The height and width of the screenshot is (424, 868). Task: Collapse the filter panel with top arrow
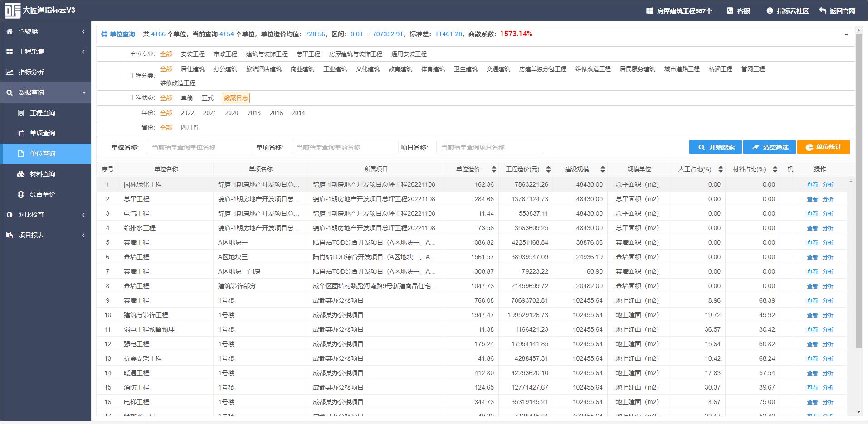(x=846, y=34)
